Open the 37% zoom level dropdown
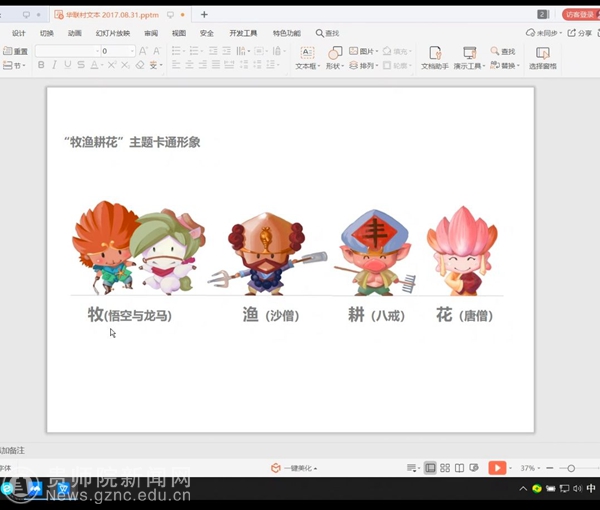Viewport: 600px width, 510px height. click(530, 468)
